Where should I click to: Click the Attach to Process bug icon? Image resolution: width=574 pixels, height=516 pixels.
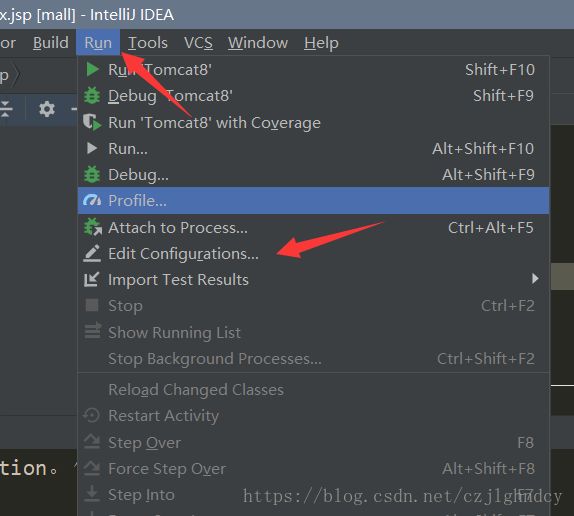pos(93,227)
